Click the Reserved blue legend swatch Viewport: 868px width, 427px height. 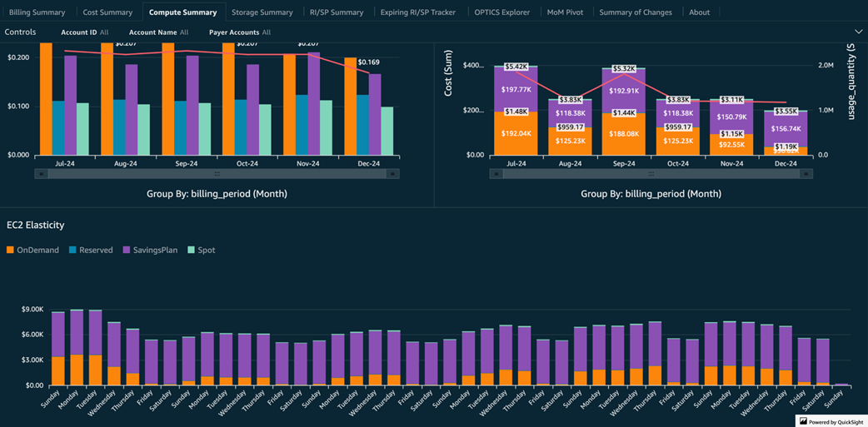(x=73, y=250)
